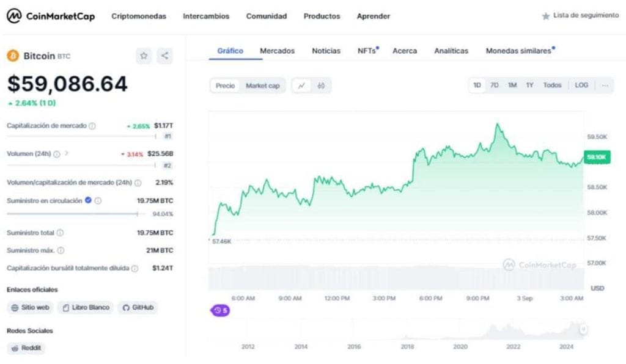Click the $1.24T fully diluted value

tap(163, 268)
